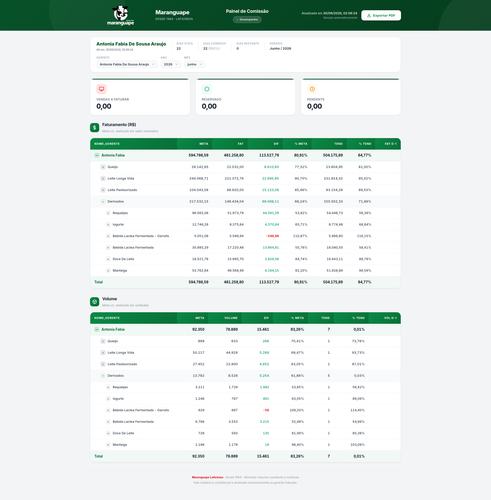
Task: Expand Iogurte row in Faturamento table
Action: 108,225
